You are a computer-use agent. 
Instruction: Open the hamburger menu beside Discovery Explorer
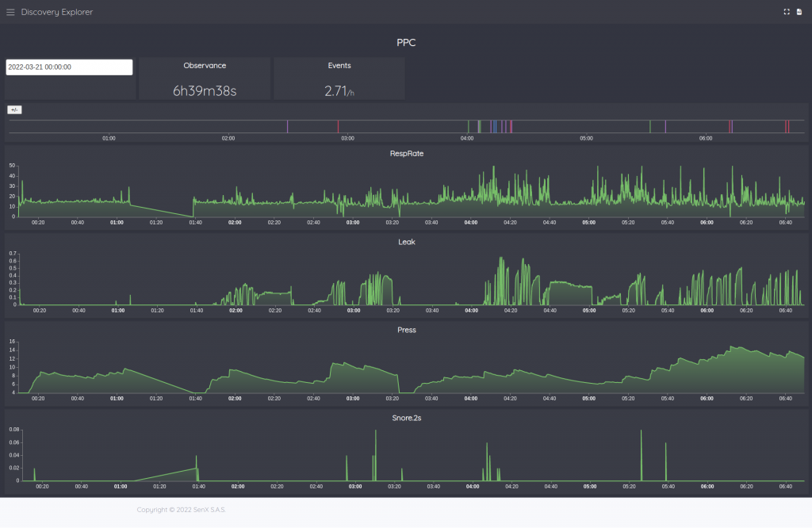(x=10, y=12)
